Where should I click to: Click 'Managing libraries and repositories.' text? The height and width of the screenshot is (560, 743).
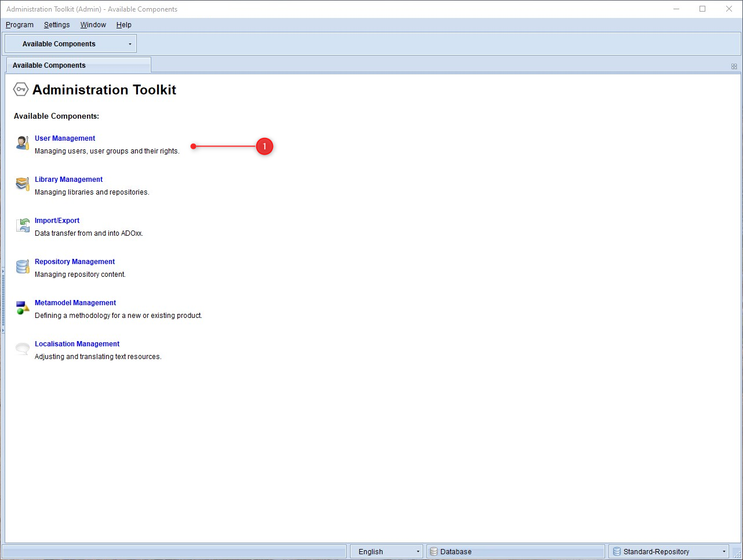[x=92, y=192]
